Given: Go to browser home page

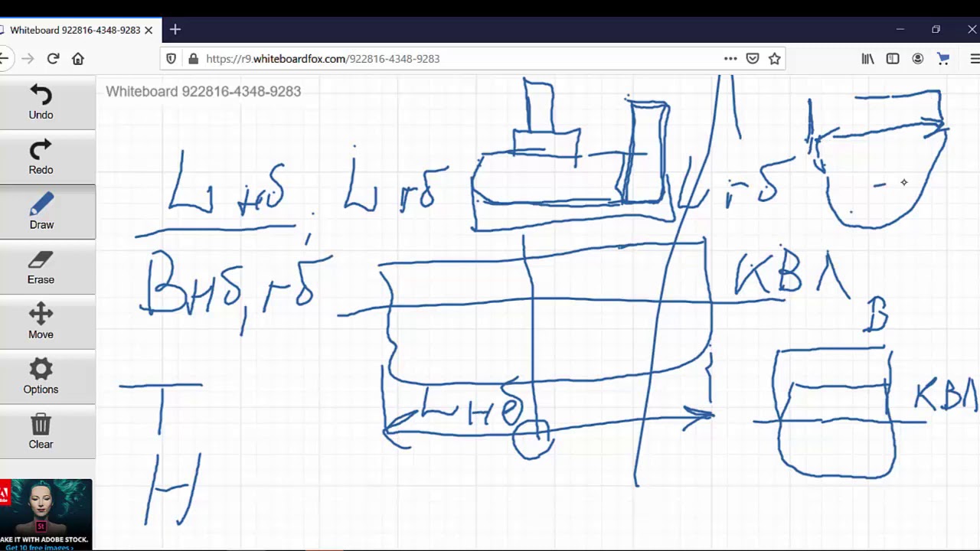Looking at the screenshot, I should pos(78,58).
